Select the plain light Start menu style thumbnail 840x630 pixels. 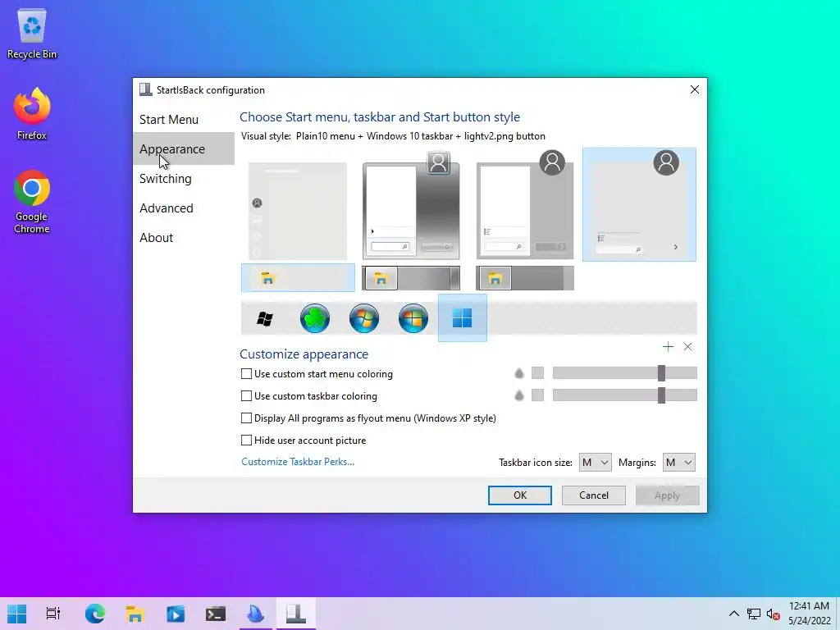pos(298,211)
